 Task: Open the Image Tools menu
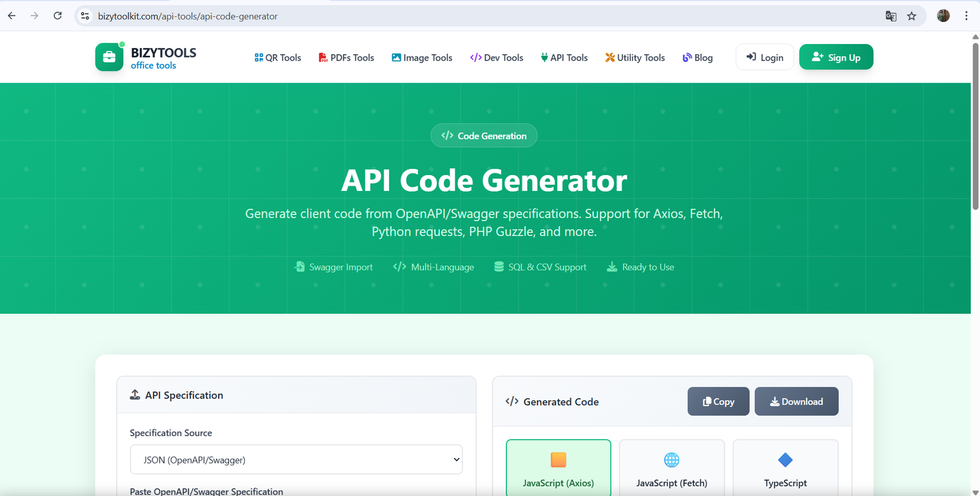click(x=422, y=58)
